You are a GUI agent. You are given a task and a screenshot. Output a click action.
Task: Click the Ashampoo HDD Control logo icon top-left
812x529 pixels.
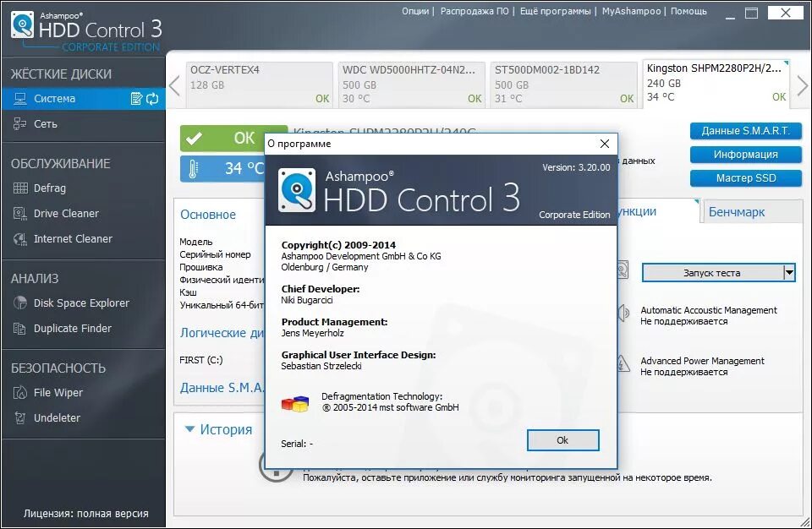pyautogui.click(x=23, y=25)
